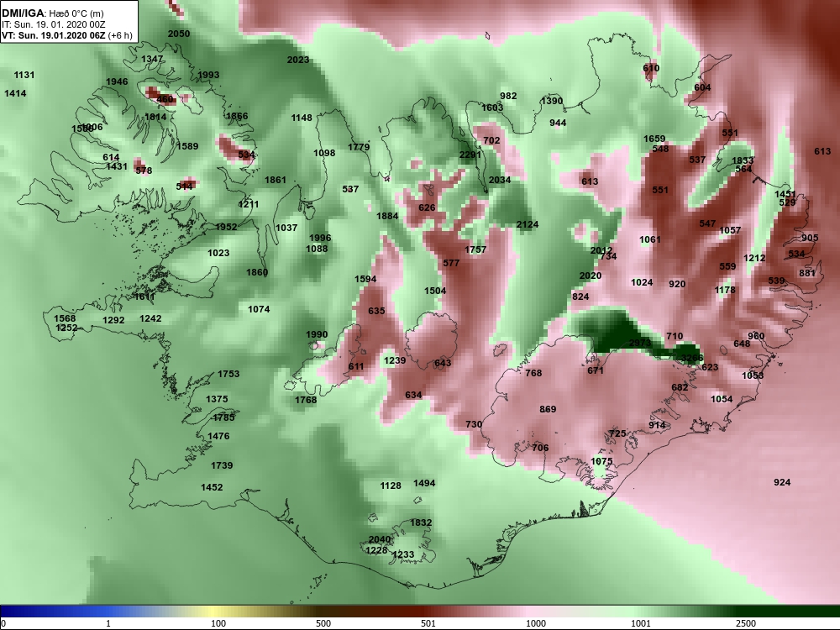Select the map value 1212

click(754, 258)
